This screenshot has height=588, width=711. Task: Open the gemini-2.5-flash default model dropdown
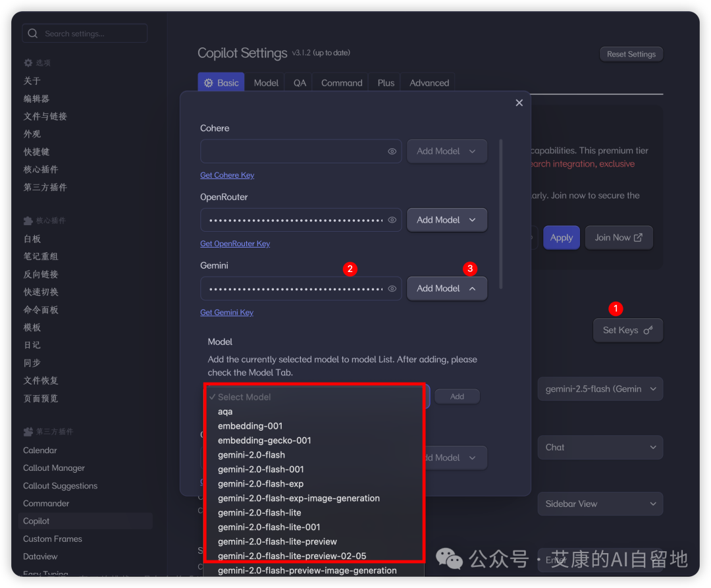pyautogui.click(x=600, y=389)
